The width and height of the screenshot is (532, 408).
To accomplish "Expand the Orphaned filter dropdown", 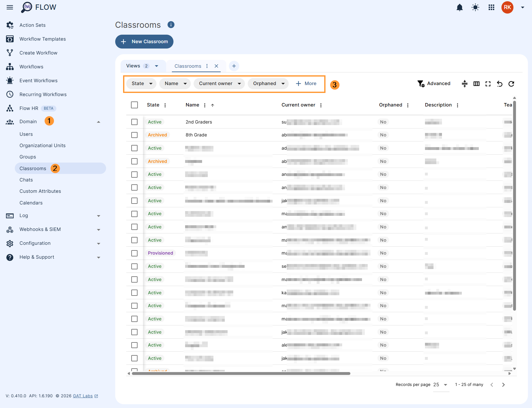I will pyautogui.click(x=268, y=83).
